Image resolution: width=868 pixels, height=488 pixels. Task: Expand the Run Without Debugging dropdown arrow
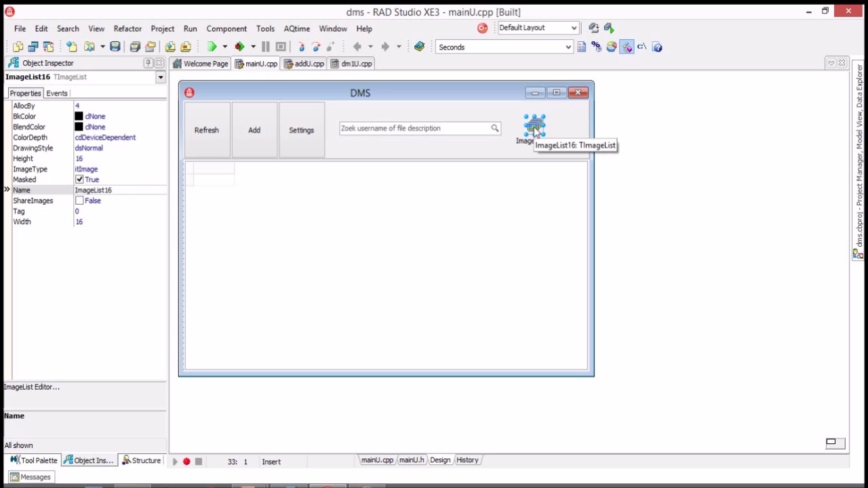coord(253,47)
